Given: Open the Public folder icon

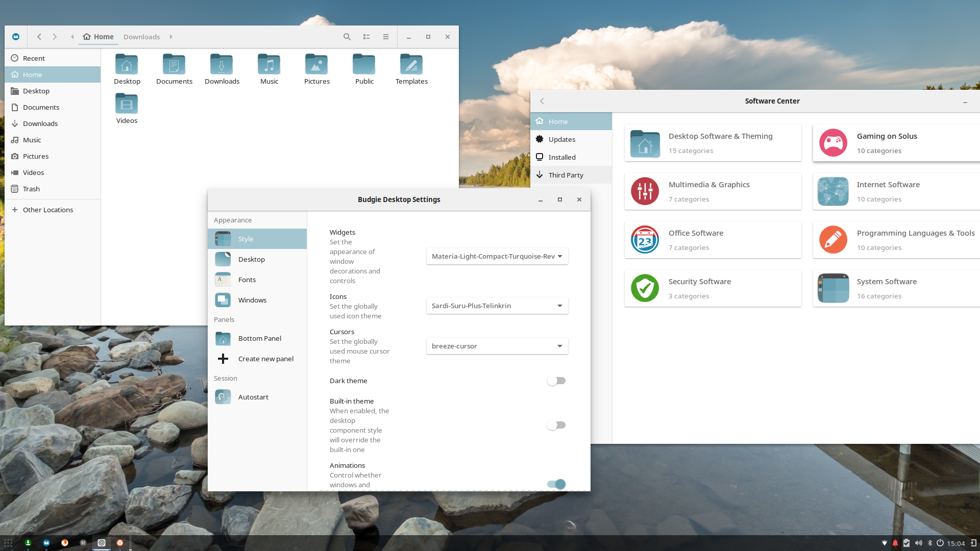Looking at the screenshot, I should click(x=364, y=65).
